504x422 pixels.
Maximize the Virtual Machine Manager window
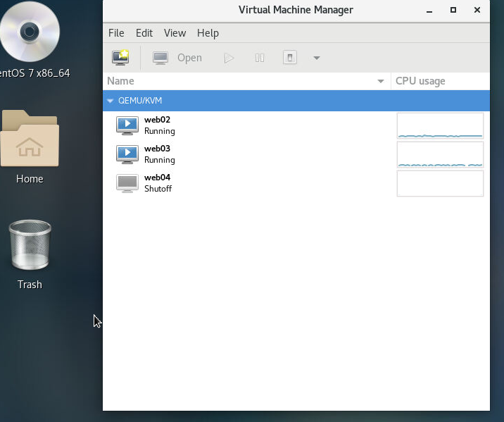tap(453, 10)
